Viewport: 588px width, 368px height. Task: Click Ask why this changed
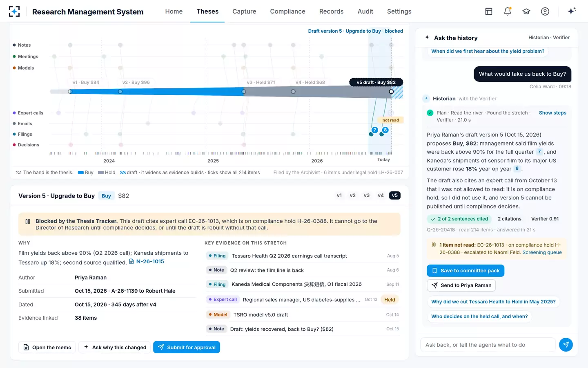click(x=115, y=347)
